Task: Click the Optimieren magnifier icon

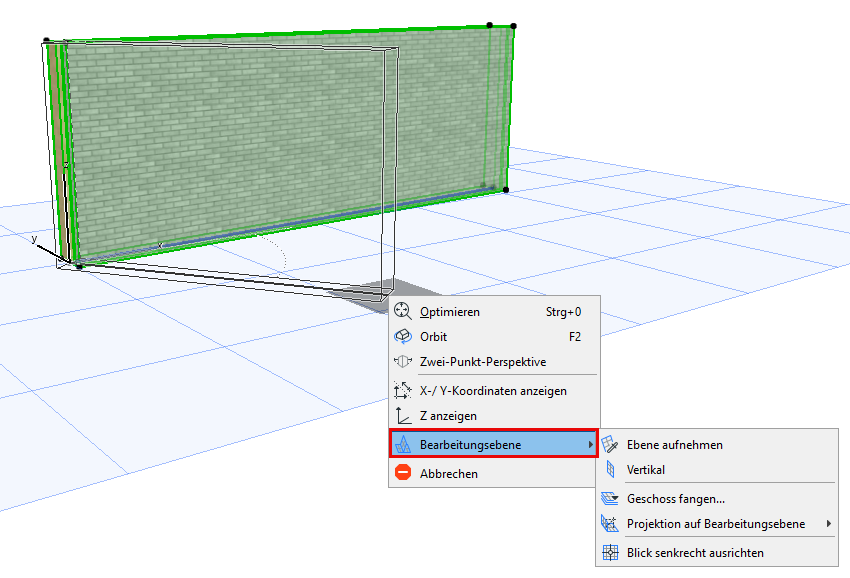Action: click(403, 311)
